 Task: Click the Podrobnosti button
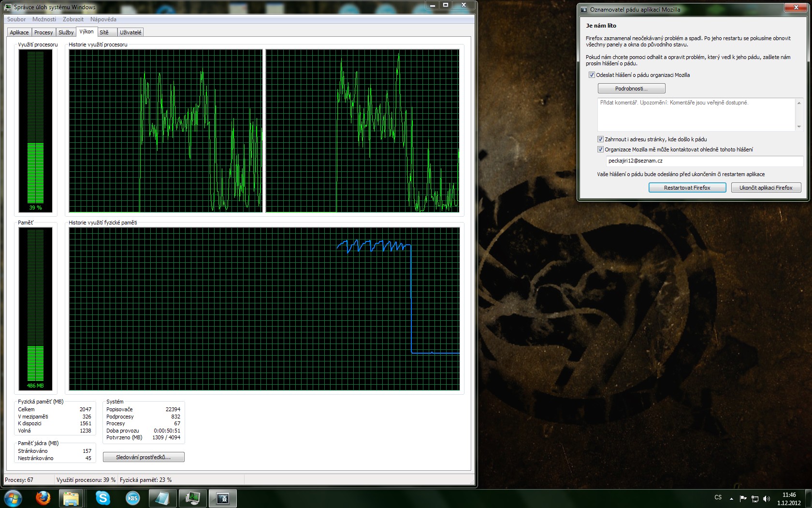pos(631,89)
